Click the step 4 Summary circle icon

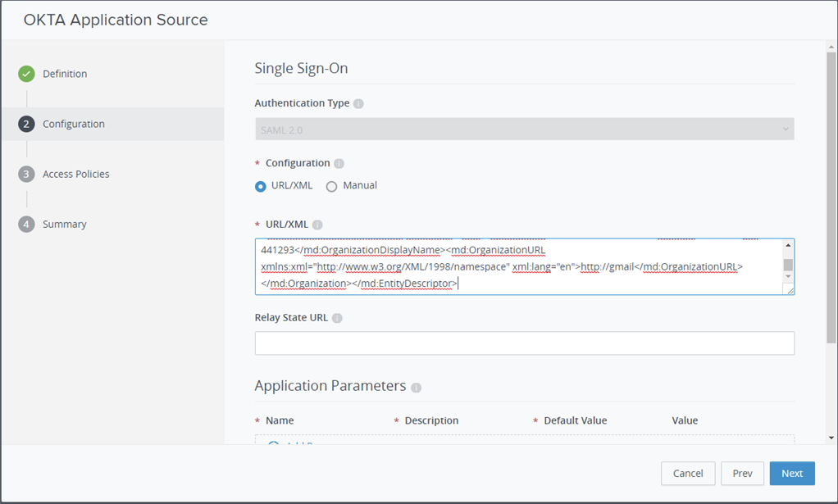(26, 225)
